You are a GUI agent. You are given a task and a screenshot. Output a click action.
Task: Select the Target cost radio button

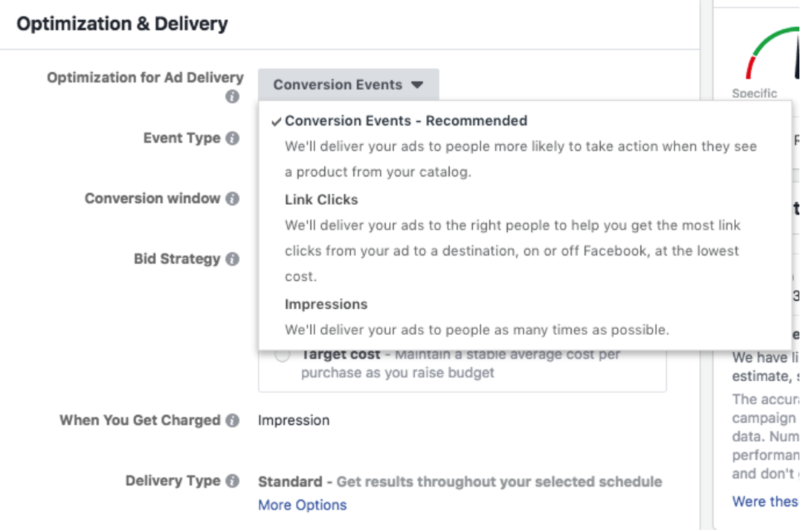tap(282, 356)
